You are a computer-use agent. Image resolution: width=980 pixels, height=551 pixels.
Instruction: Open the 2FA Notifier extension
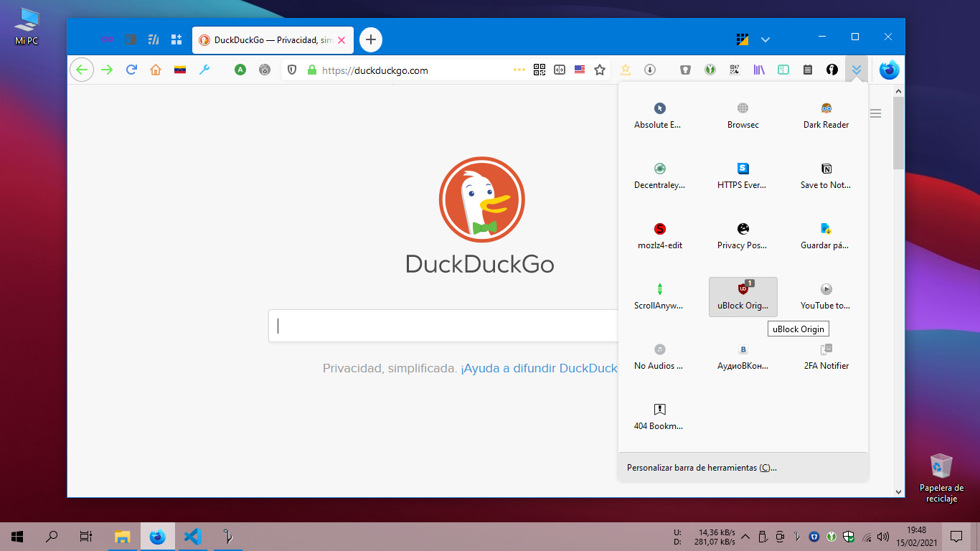tap(826, 357)
